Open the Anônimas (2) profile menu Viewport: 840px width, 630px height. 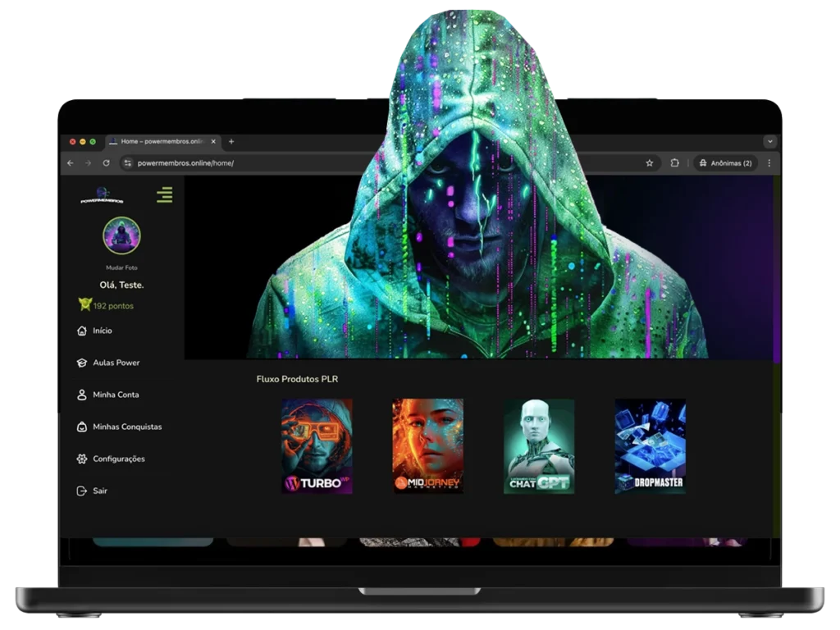click(x=724, y=163)
